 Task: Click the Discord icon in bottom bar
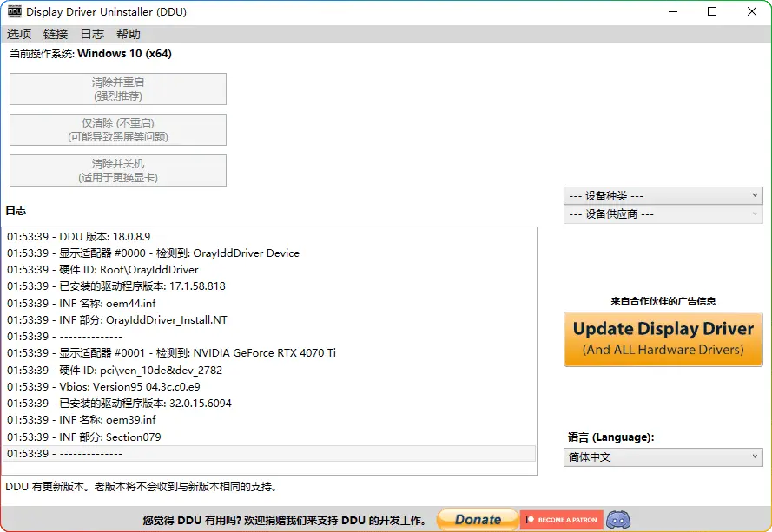618,519
